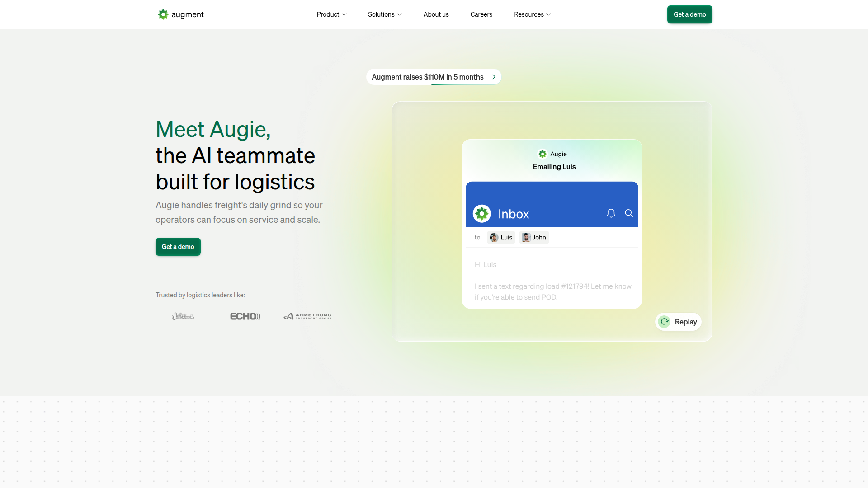Click the Get a demo button in the header
The width and height of the screenshot is (868, 488).
[x=689, y=14]
